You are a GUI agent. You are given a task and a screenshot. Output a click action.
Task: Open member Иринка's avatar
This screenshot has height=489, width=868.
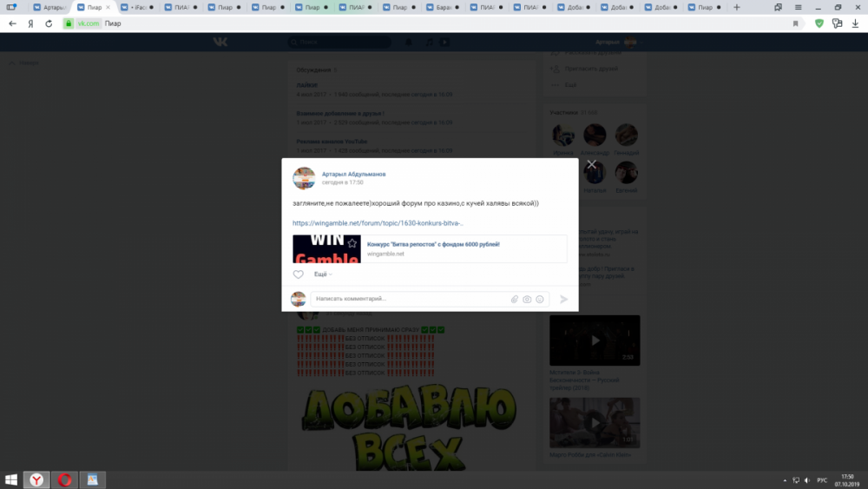(563, 135)
